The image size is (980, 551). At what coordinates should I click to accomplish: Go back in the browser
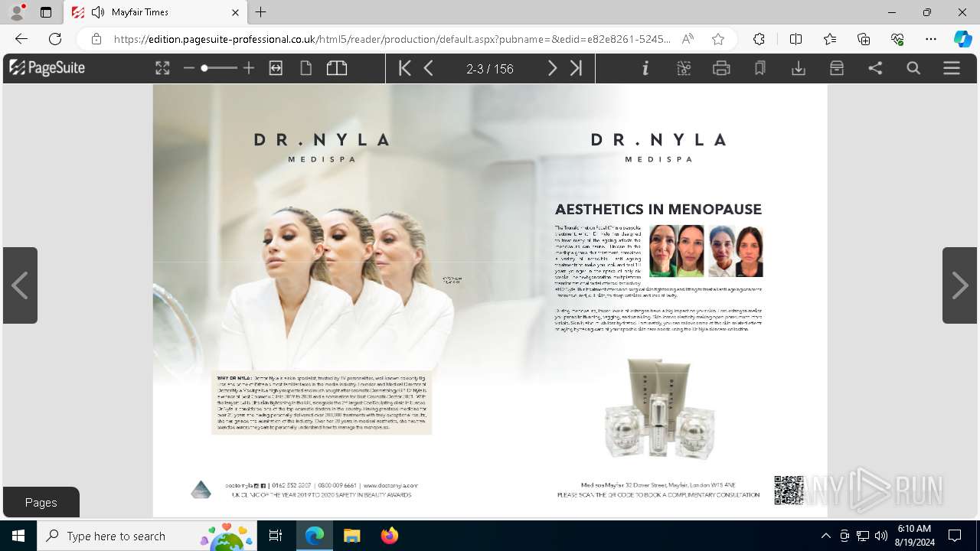click(21, 39)
